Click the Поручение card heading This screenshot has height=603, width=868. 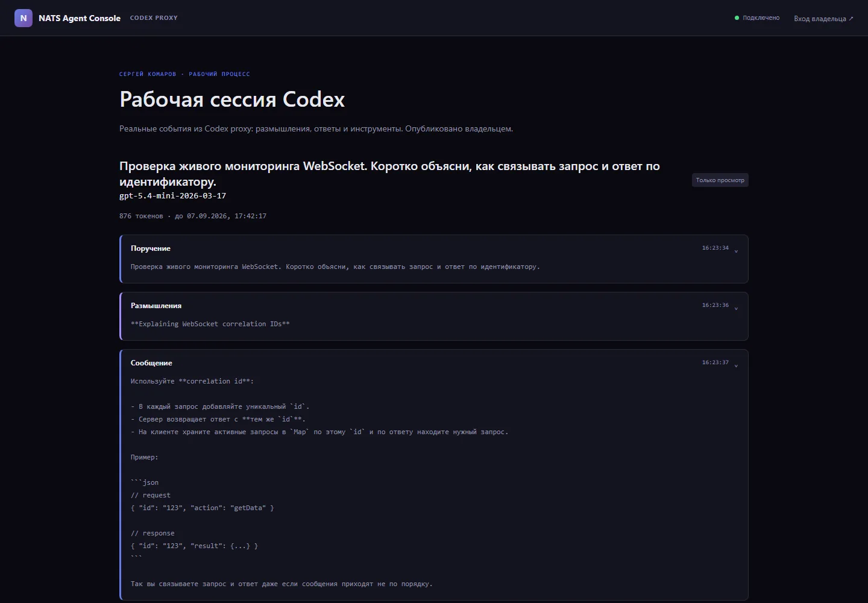151,248
